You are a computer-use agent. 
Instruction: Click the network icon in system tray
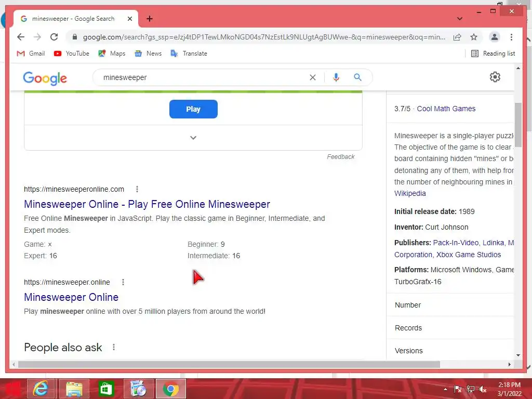(471, 389)
